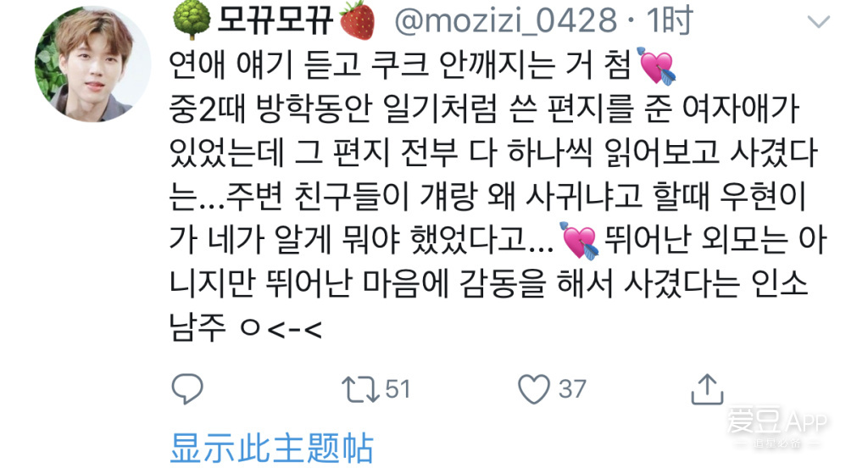Click the ㅇ<-< emoticon text
The image size is (868, 474).
tap(281, 329)
